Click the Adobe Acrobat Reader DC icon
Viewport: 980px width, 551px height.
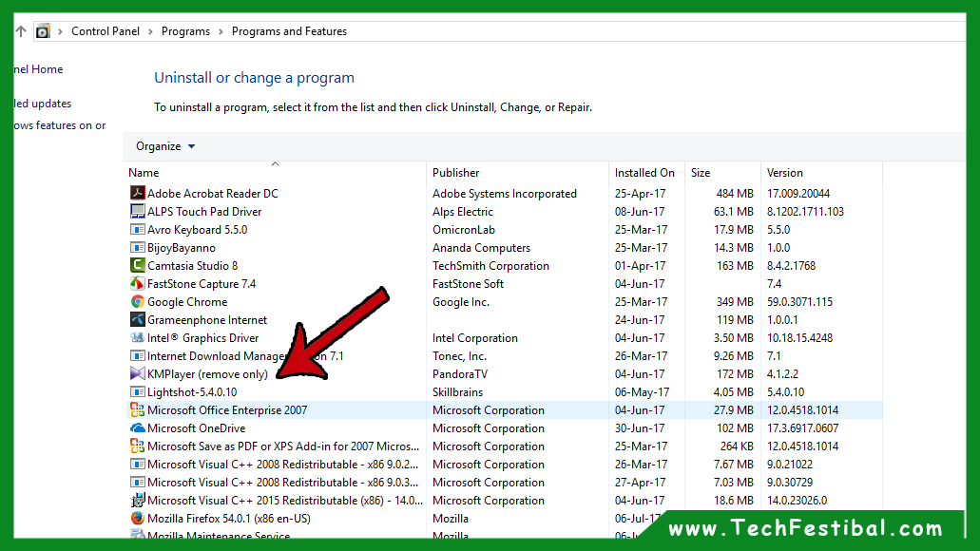pos(138,193)
